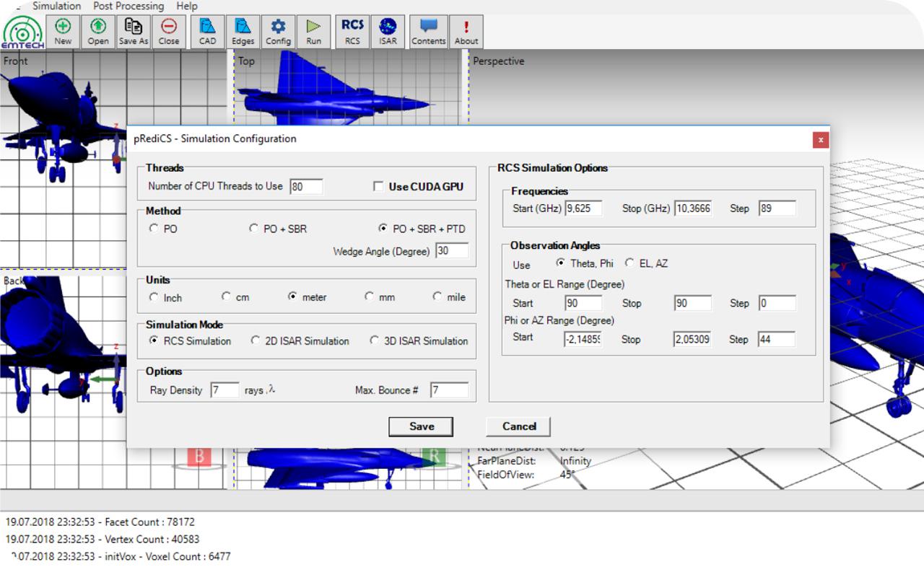924x567 pixels.
Task: Click the Facet Count log line
Action: click(x=100, y=522)
